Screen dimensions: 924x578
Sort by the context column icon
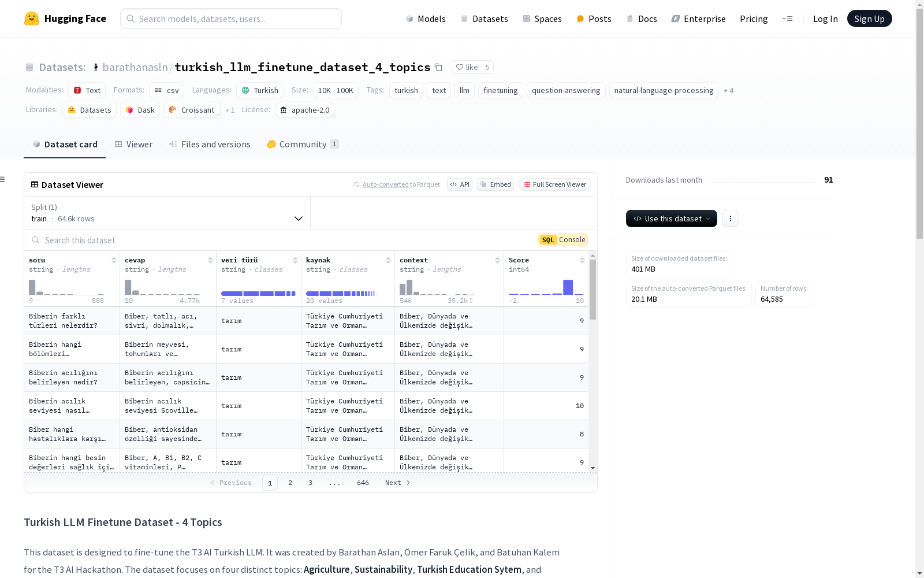coord(497,260)
